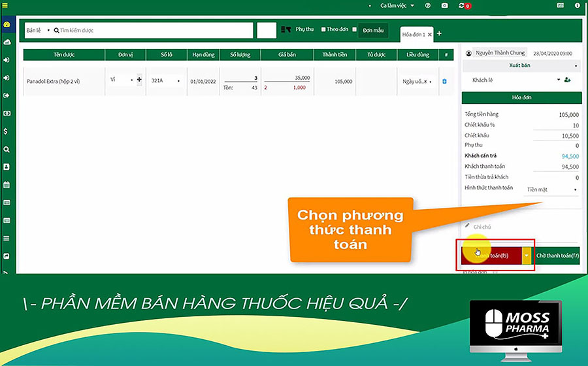Image resolution: width=588 pixels, height=366 pixels.
Task: Click the sign-out arrow icon in sidebar
Action: [x=7, y=95]
